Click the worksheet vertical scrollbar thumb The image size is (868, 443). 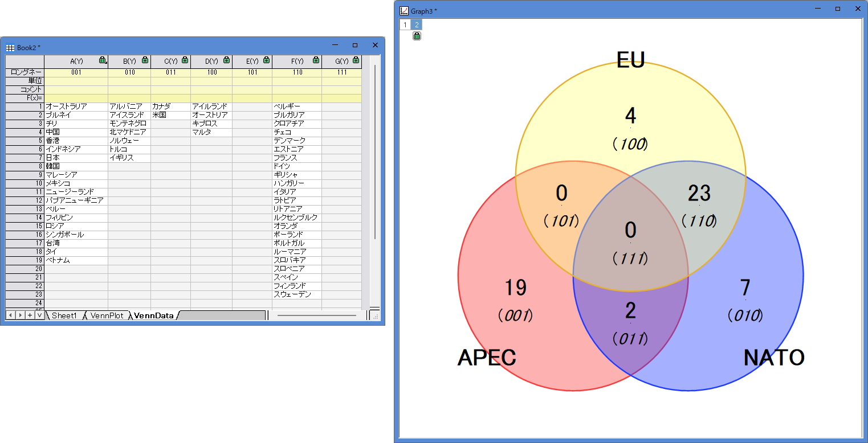374,151
